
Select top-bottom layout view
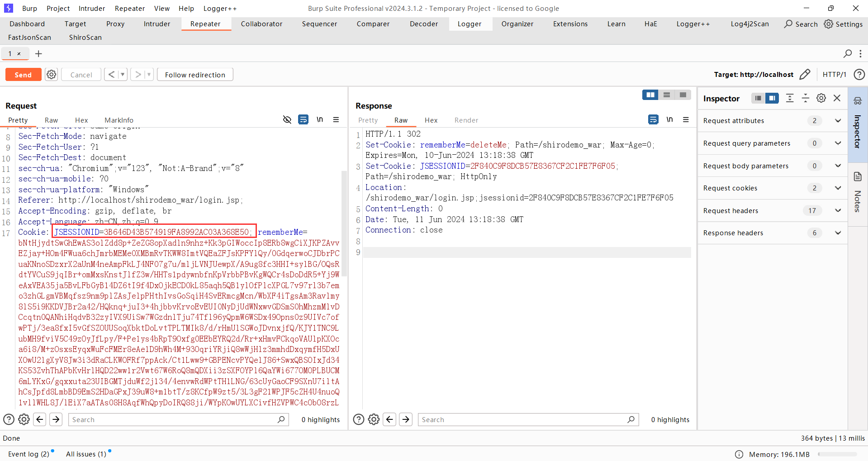coord(667,95)
